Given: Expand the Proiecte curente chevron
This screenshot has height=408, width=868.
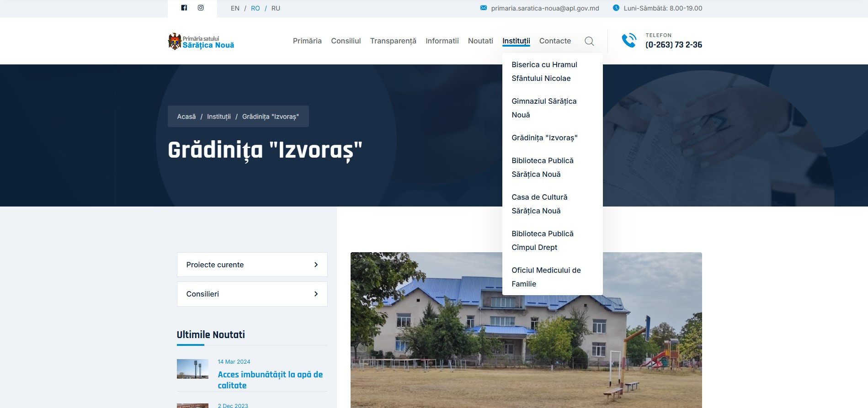Looking at the screenshot, I should point(316,265).
